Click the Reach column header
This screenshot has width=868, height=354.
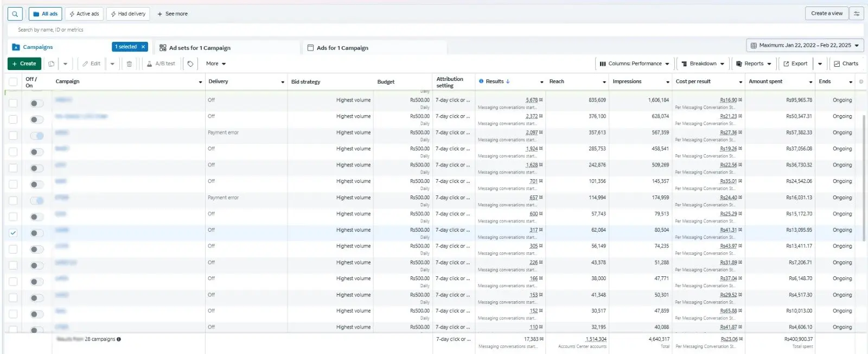[x=557, y=81]
